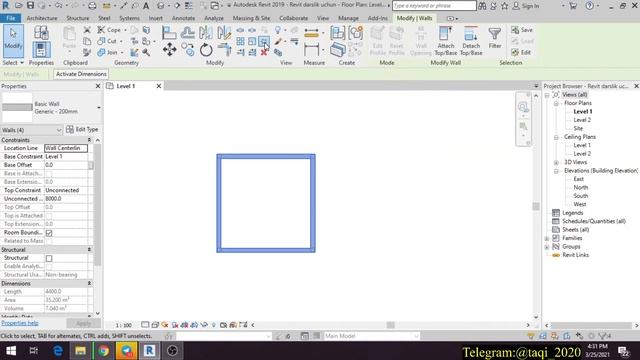Click the Print icon in quick access toolbar

[x=92, y=6]
